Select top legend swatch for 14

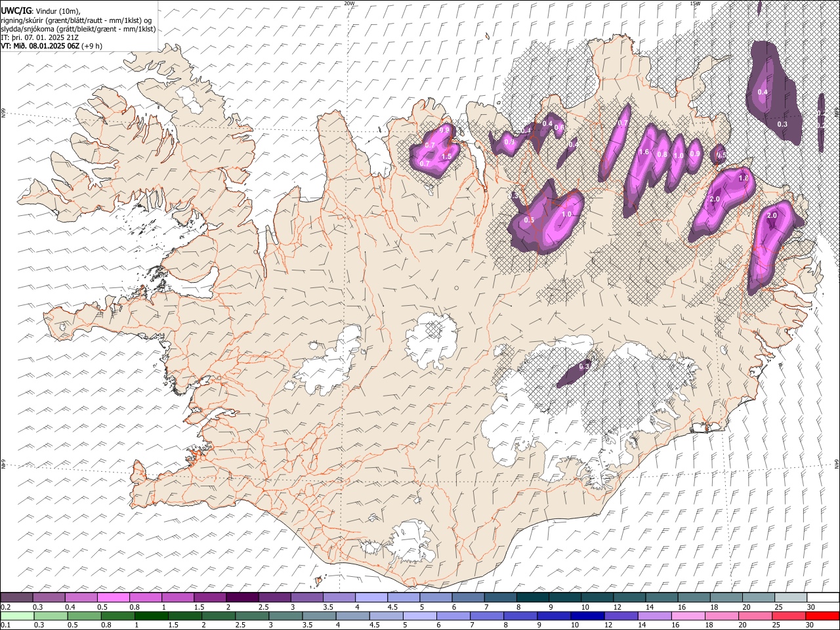[661, 597]
